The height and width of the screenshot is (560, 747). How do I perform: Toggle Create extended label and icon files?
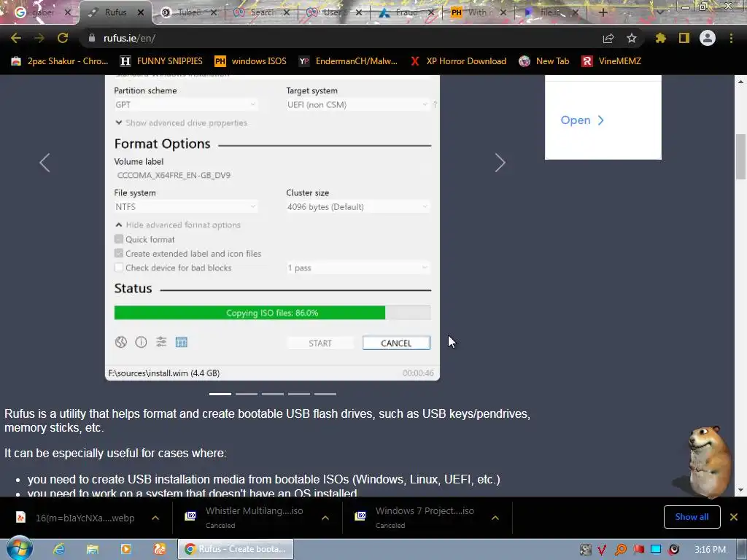[x=119, y=253]
